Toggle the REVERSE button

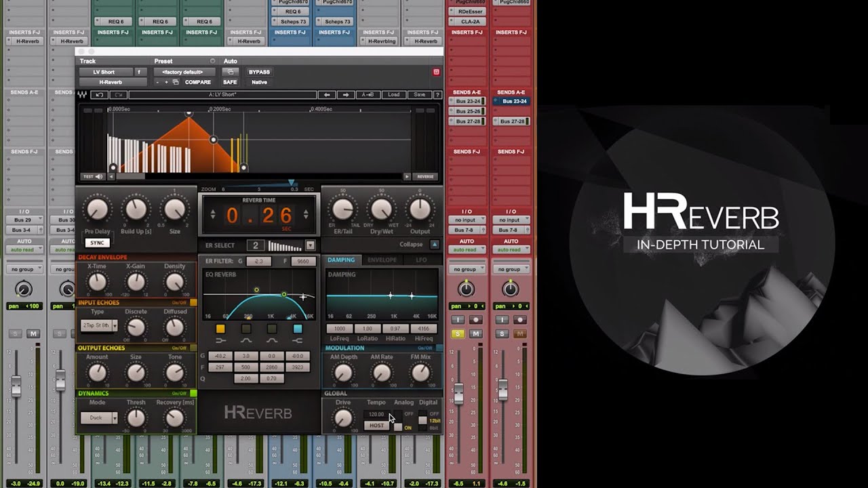(x=425, y=177)
